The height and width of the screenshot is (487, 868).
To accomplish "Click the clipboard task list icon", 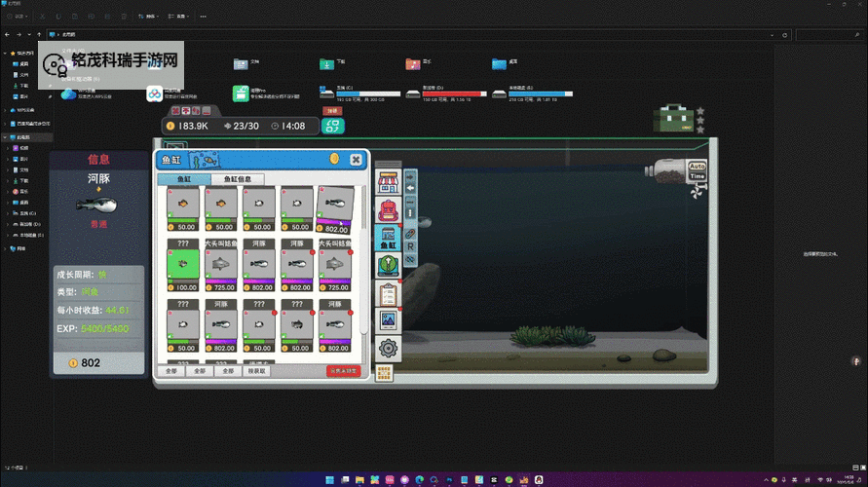I will coord(388,292).
